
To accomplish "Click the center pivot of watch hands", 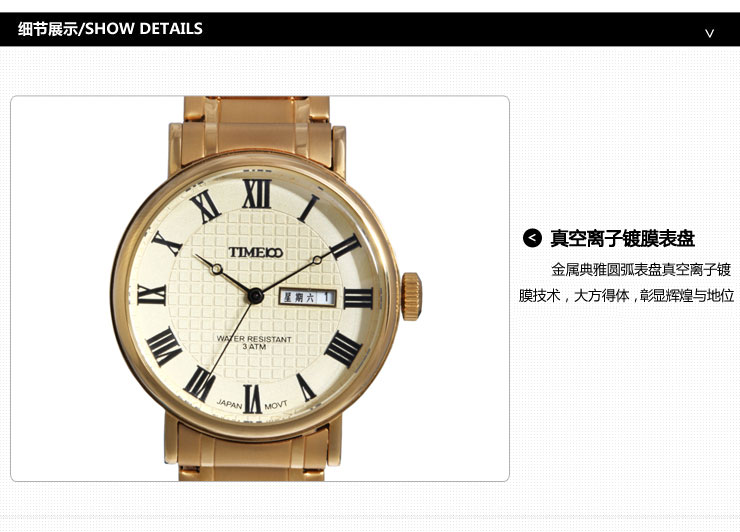I will tap(255, 296).
